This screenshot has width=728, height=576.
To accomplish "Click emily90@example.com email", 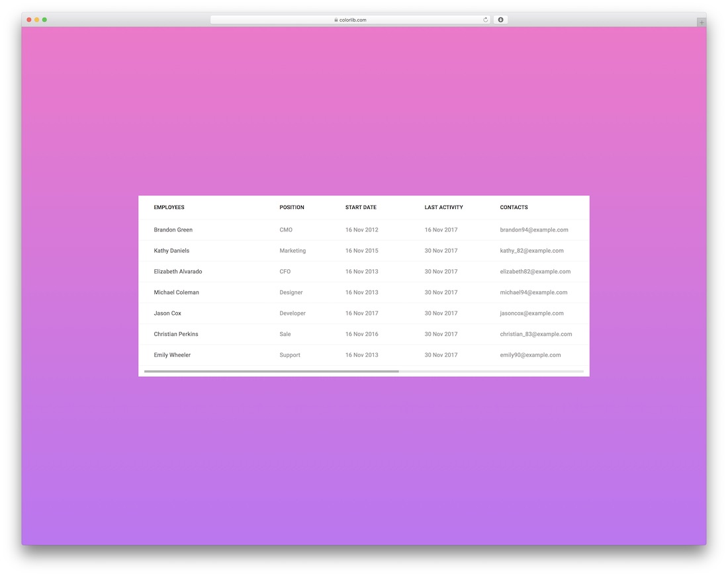I will coord(530,355).
